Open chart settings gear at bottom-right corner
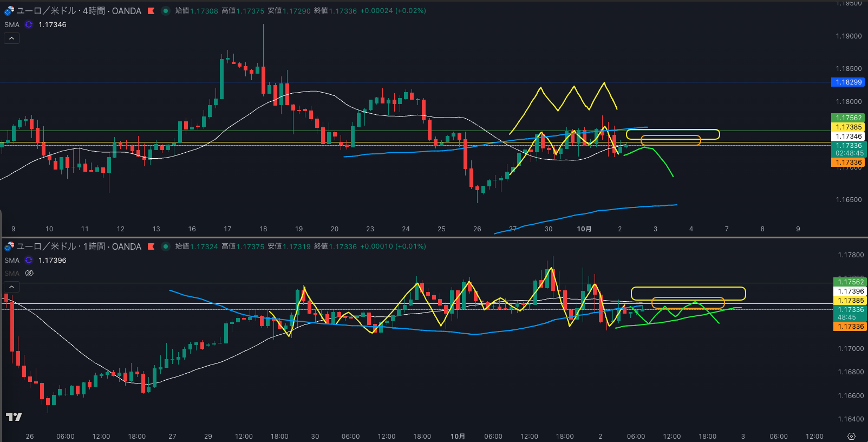 coord(851,436)
